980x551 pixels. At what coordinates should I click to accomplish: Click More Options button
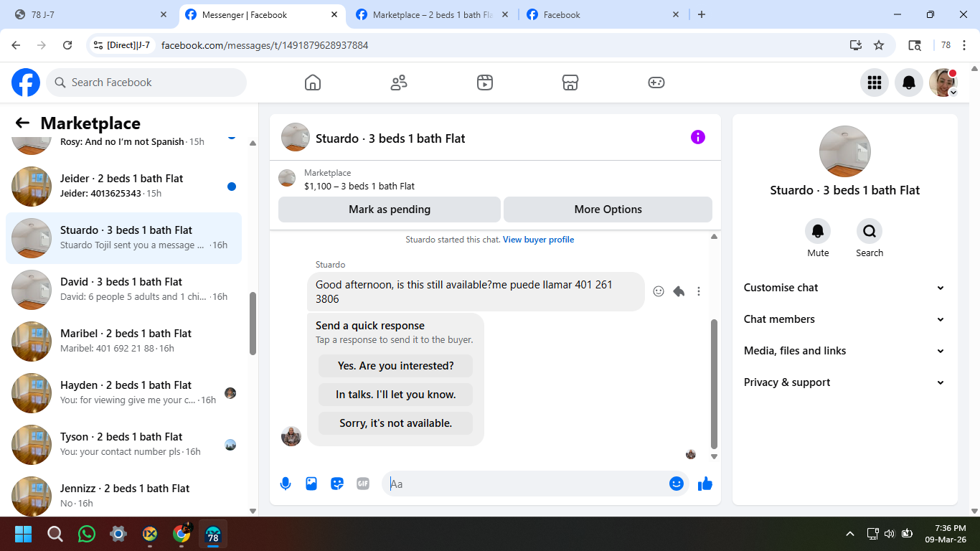[x=608, y=209]
